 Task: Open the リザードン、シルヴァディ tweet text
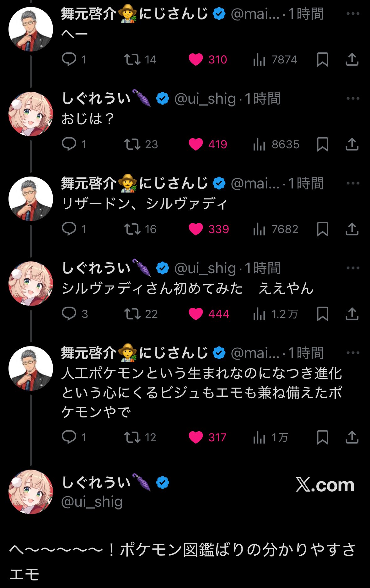coord(144,204)
